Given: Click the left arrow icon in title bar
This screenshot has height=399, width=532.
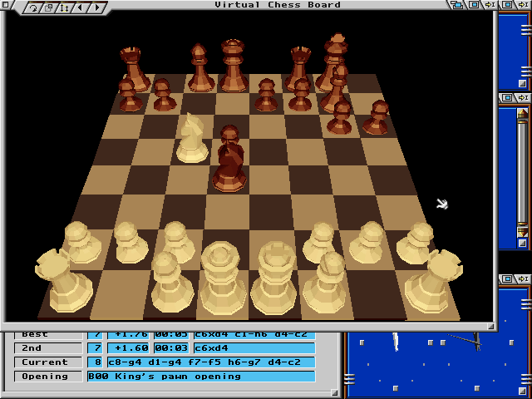Looking at the screenshot, I should [80, 7].
